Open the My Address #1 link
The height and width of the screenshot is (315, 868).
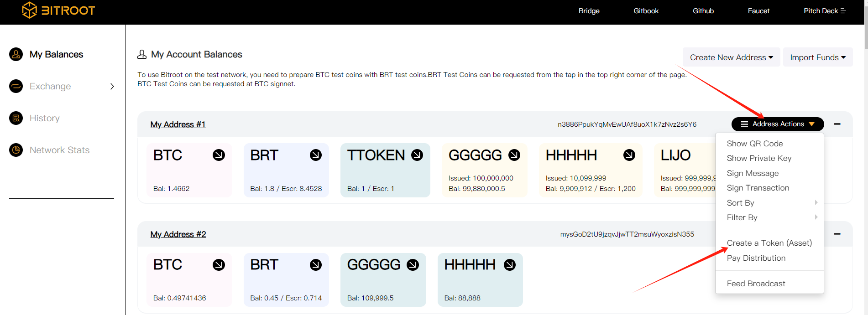[178, 124]
